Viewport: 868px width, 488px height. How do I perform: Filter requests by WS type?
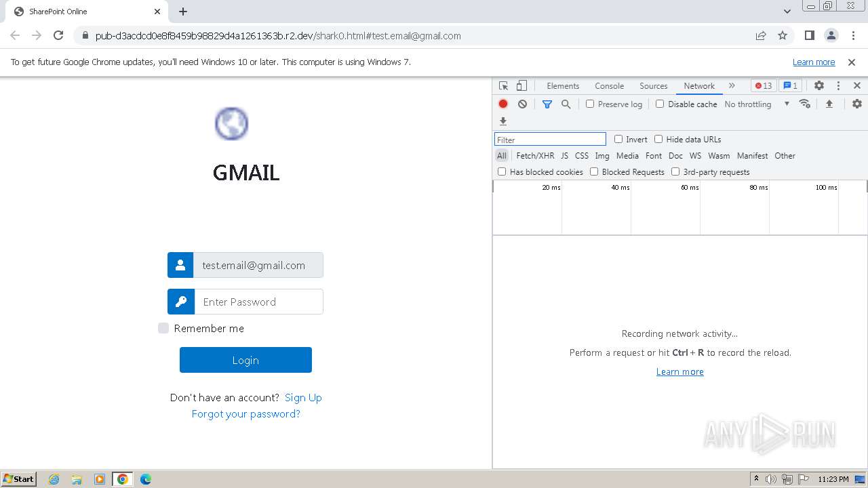click(x=695, y=156)
